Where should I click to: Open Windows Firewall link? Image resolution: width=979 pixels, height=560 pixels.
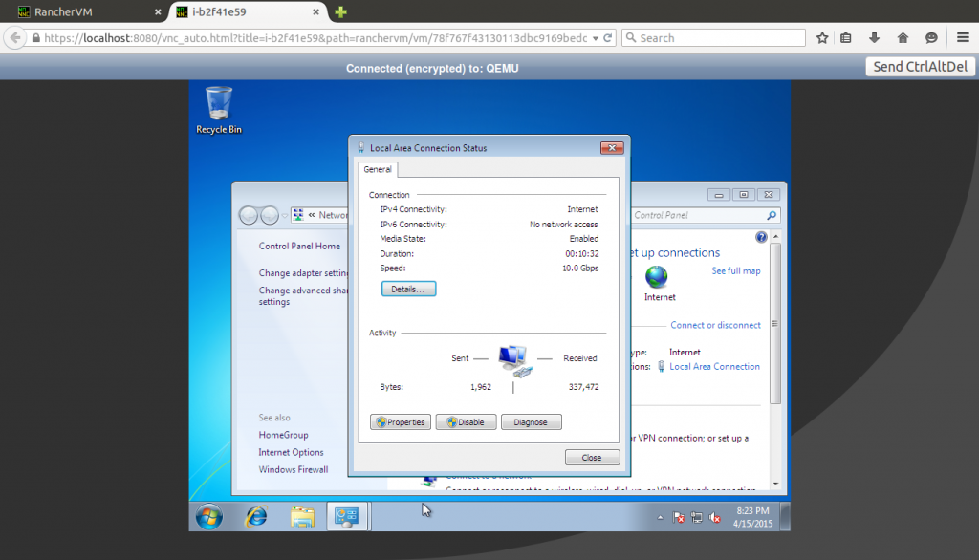(294, 469)
